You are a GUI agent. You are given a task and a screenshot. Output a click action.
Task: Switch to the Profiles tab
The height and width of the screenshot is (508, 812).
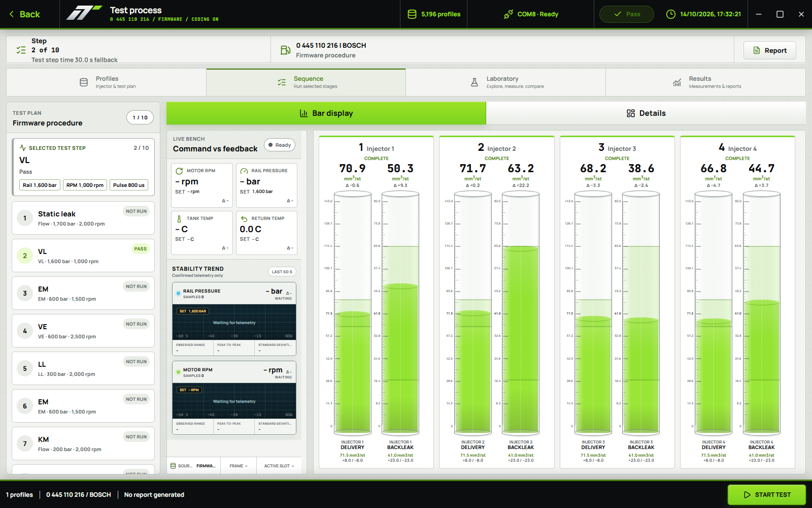pos(107,82)
